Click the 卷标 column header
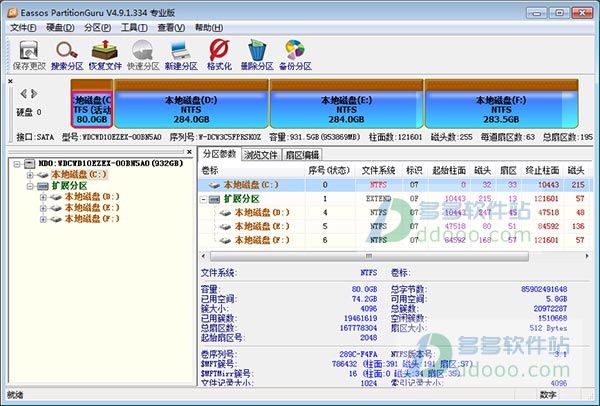The width and height of the screenshot is (600, 406). (x=252, y=171)
